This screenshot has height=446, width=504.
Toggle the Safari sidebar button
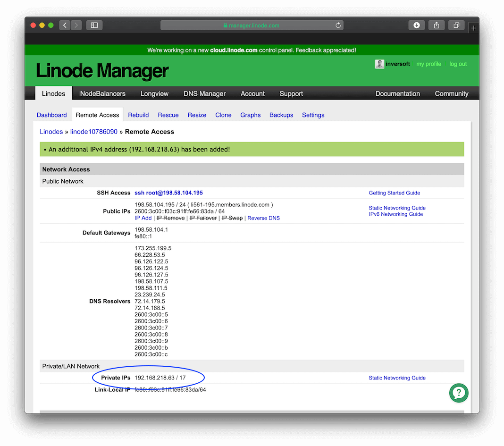[x=94, y=25]
